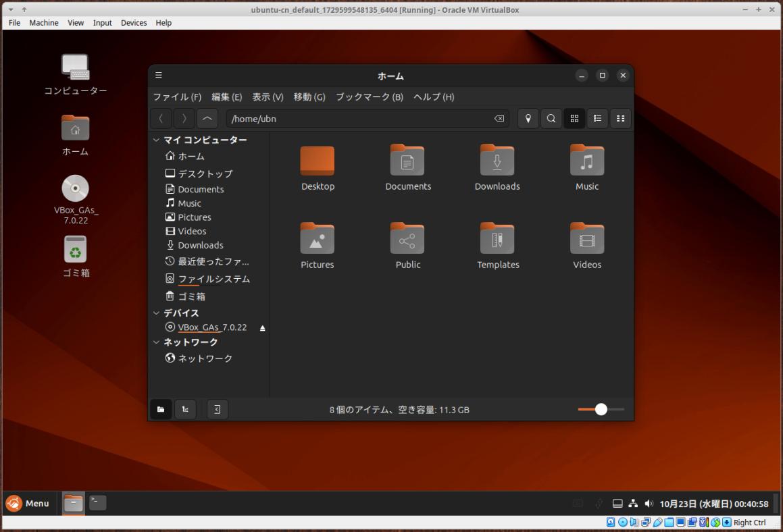Show places in the sidebar
783x532 pixels.
point(161,409)
